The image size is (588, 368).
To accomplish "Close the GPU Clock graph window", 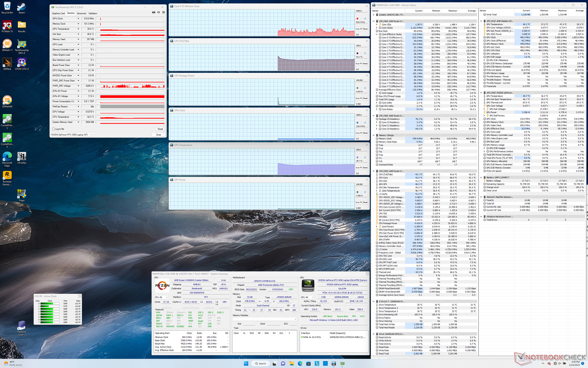I will (367, 110).
